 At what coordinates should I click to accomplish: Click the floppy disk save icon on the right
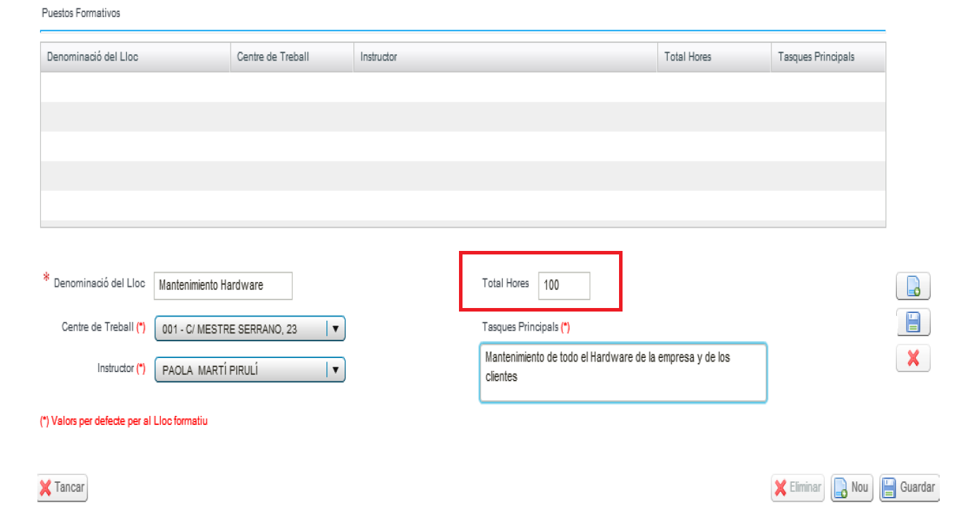[x=913, y=322]
